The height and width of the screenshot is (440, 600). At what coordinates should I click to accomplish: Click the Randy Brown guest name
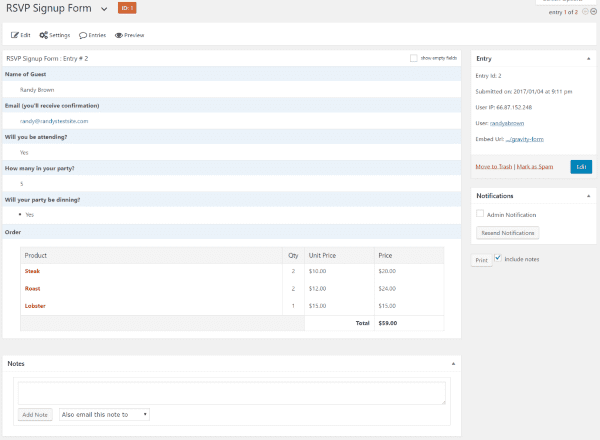37,90
